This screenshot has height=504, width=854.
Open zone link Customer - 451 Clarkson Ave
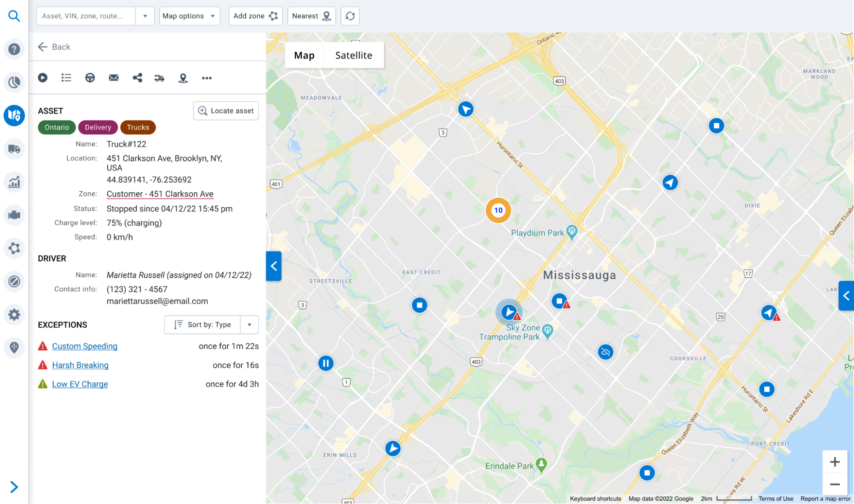click(160, 193)
